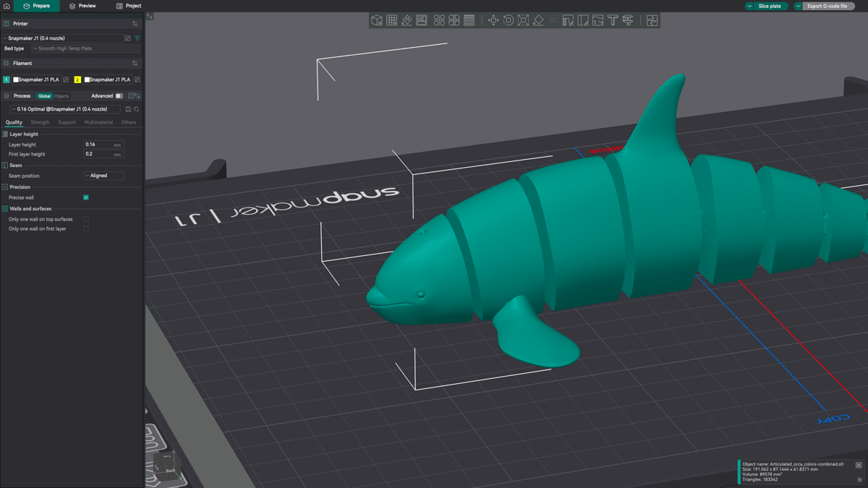
Task: Select the Support painting tool
Action: pos(568,20)
